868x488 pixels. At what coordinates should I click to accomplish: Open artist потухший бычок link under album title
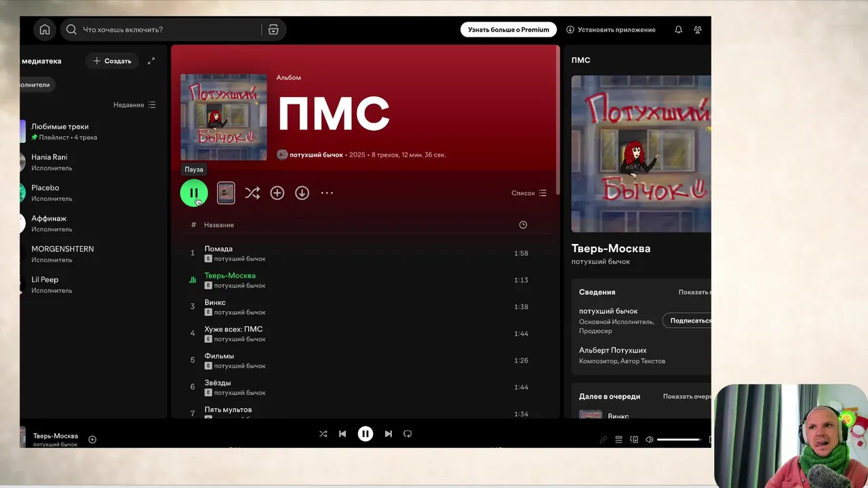coord(316,155)
